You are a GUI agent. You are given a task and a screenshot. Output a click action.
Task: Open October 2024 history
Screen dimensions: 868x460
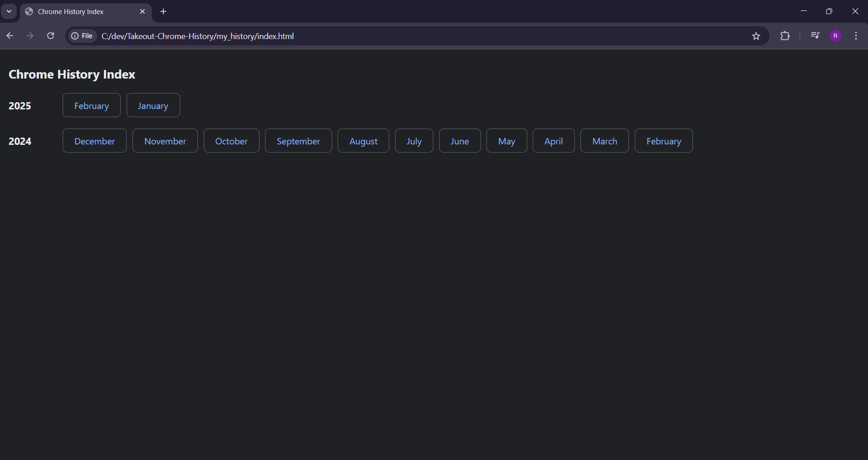pos(231,141)
